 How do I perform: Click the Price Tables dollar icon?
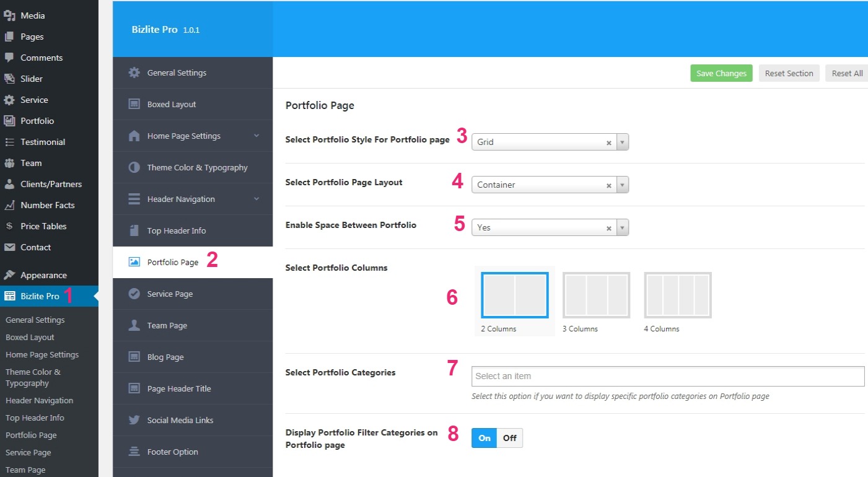pyautogui.click(x=9, y=226)
